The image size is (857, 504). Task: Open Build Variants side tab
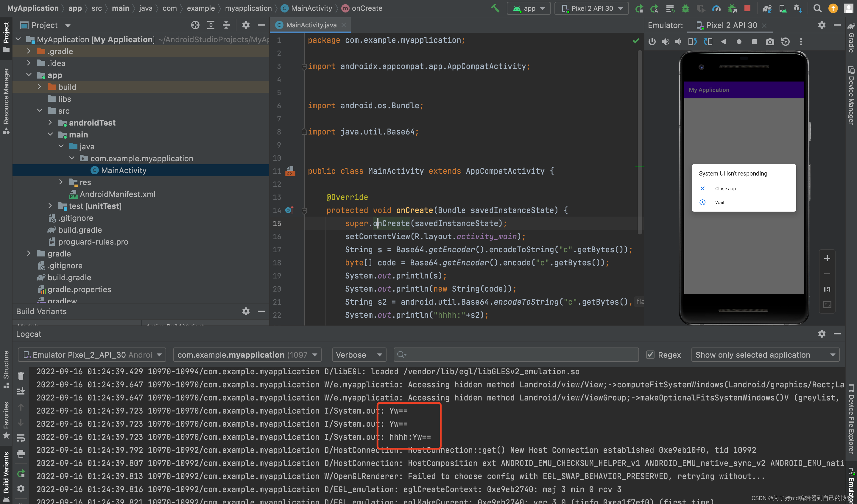click(6, 476)
